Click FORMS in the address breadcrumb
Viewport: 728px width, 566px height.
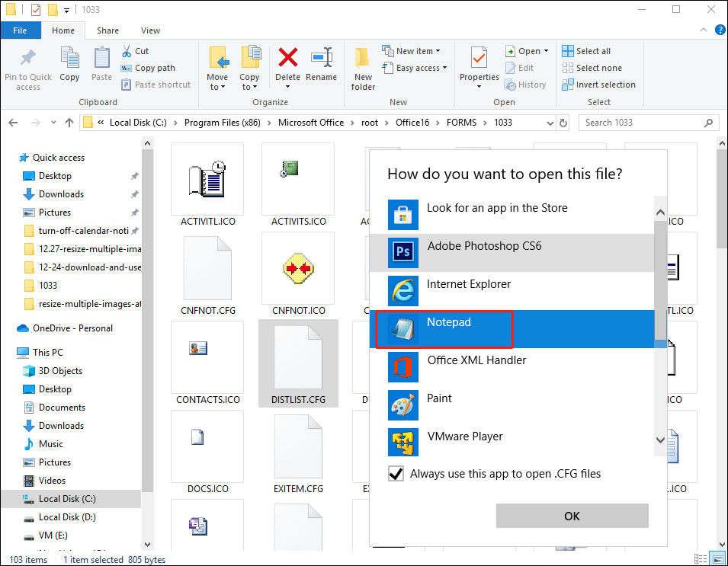[461, 123]
